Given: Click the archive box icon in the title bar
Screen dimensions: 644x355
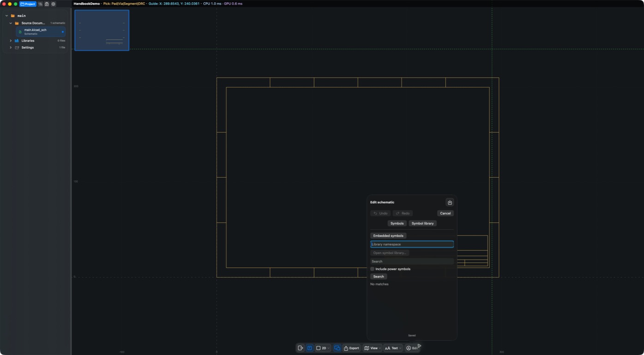Looking at the screenshot, I should 47,4.
